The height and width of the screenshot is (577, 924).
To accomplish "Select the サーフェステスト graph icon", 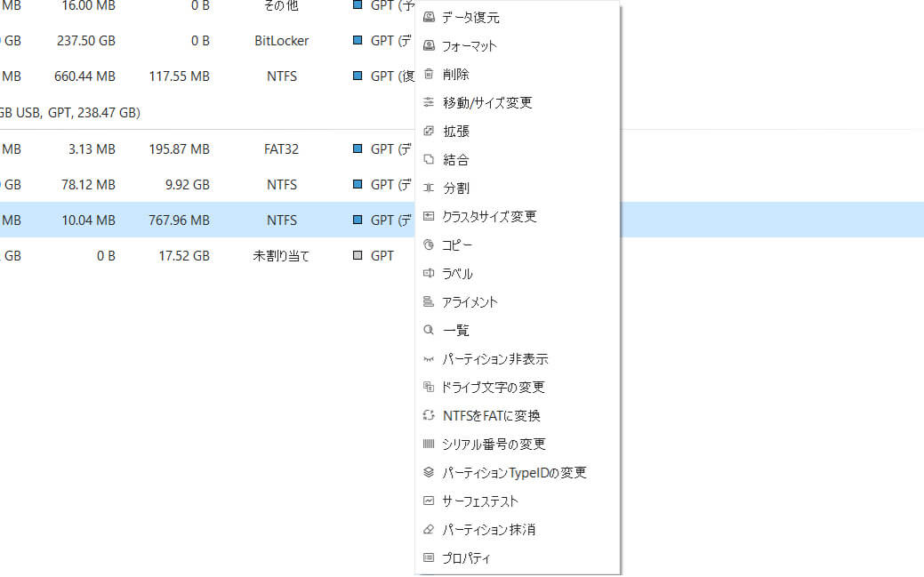I will pyautogui.click(x=429, y=501).
